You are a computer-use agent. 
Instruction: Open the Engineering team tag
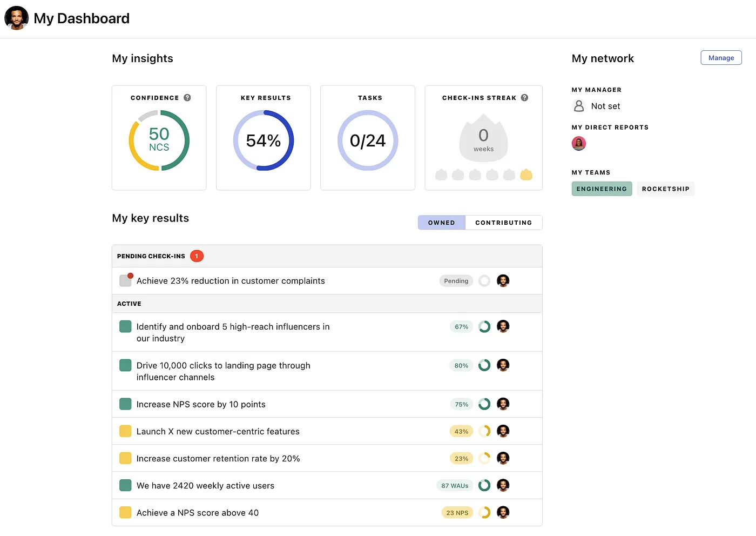click(602, 189)
